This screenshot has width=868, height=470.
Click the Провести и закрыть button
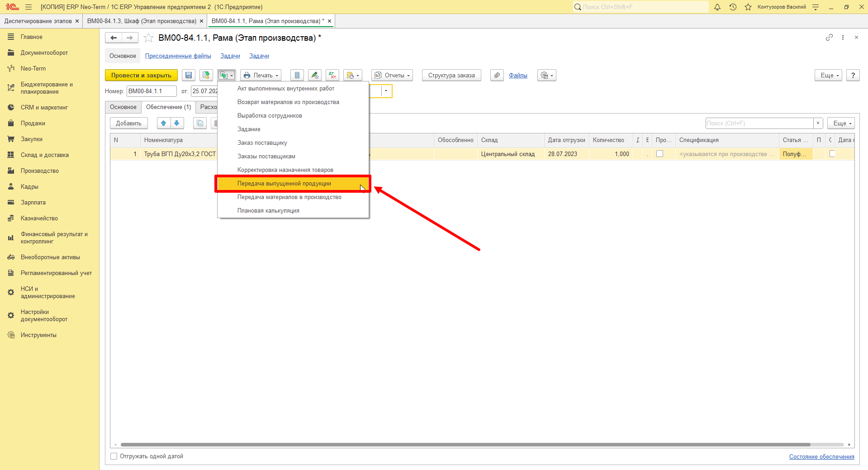tap(141, 76)
